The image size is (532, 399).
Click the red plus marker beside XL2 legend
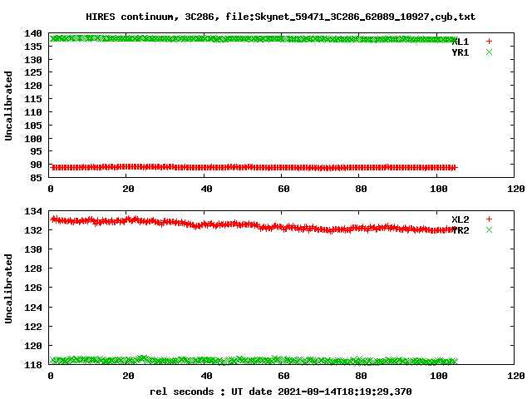click(489, 219)
